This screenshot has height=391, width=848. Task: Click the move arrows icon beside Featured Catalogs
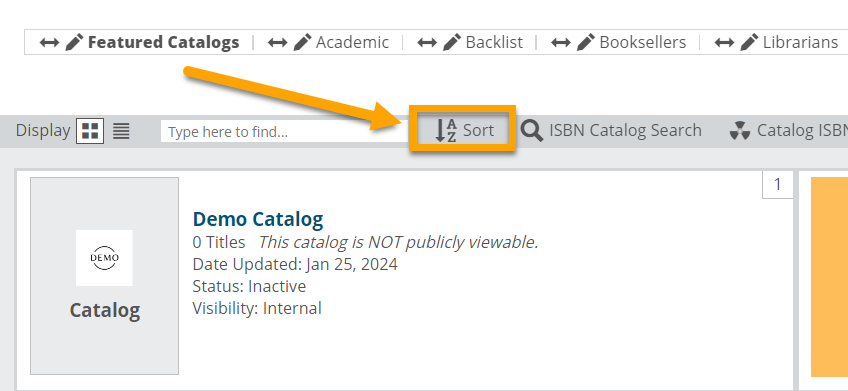pos(49,42)
